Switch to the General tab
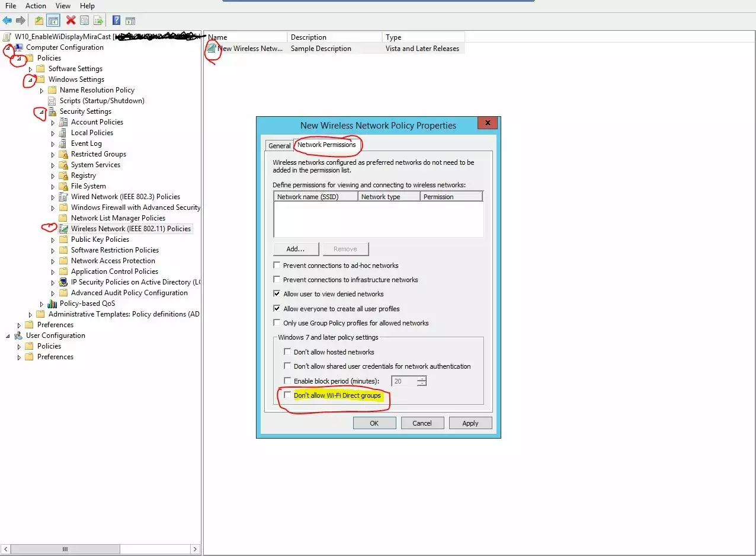 [x=279, y=146]
